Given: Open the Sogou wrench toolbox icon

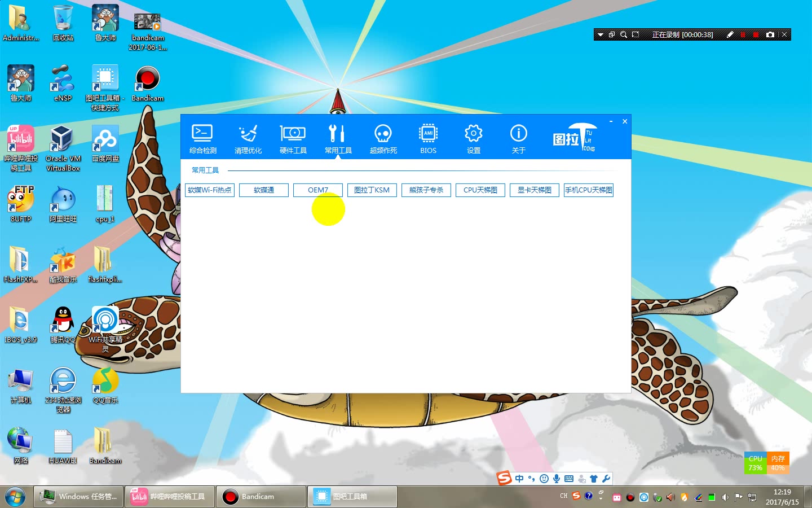Looking at the screenshot, I should [x=606, y=479].
